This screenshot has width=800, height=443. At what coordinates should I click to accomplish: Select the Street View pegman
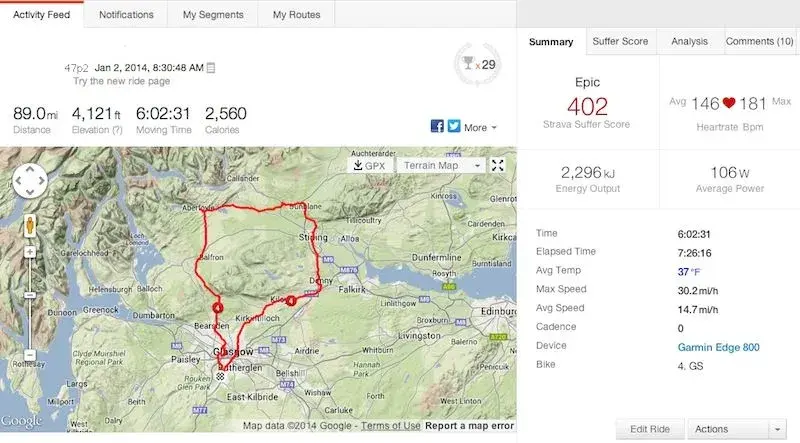click(30, 226)
